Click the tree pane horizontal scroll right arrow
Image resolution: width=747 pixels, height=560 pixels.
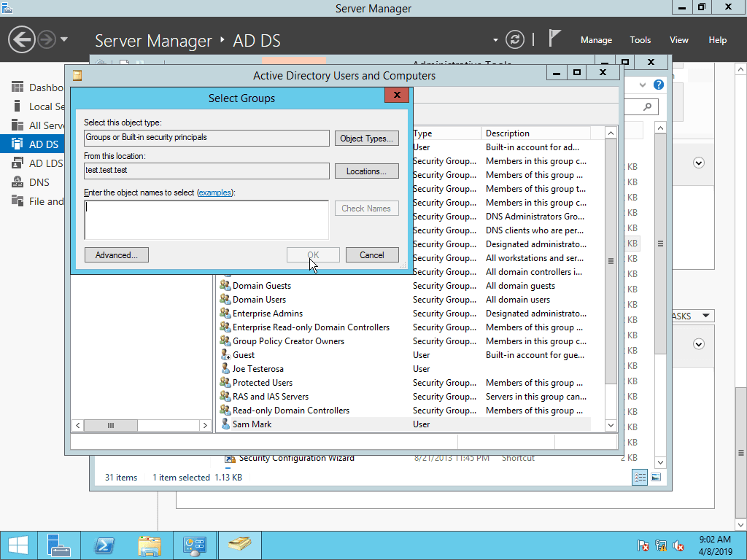click(x=205, y=425)
